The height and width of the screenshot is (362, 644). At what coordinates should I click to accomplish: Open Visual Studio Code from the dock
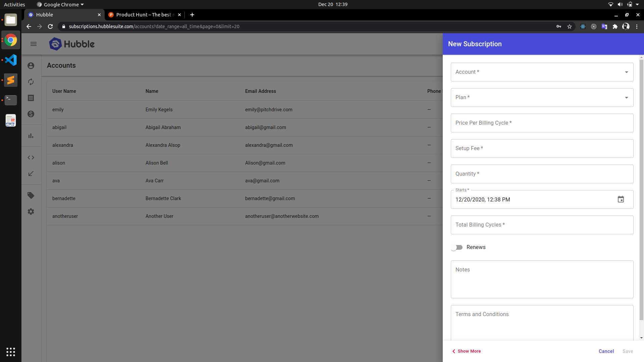pos(11,60)
